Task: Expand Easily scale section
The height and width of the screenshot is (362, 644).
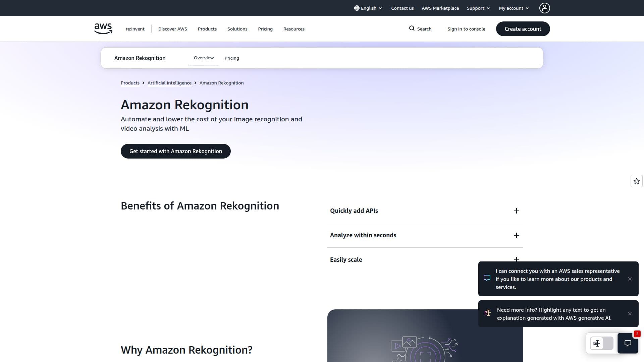Action: [425, 260]
